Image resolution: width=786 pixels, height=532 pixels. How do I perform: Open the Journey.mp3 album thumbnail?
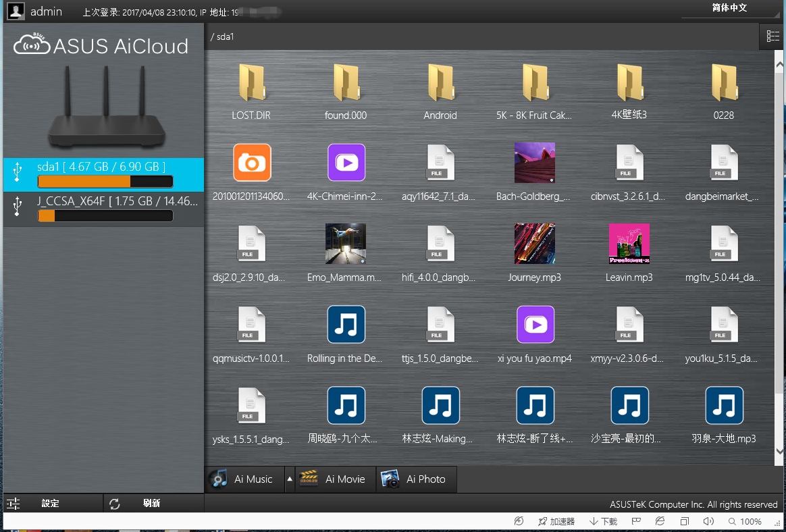point(535,244)
